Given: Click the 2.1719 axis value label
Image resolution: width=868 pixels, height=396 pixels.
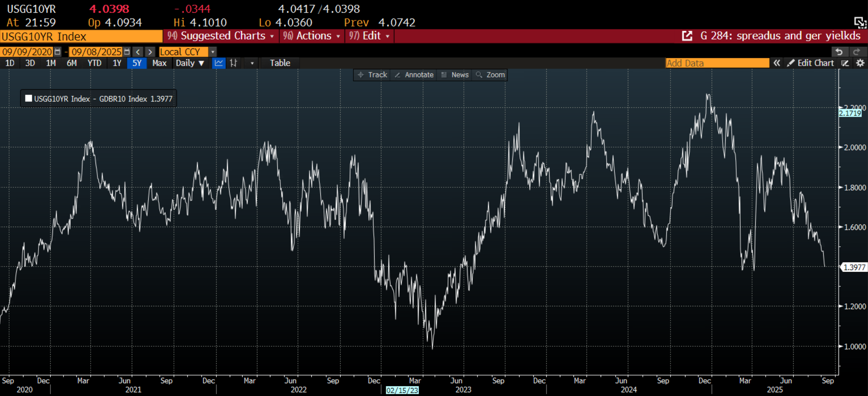Looking at the screenshot, I should tap(850, 113).
